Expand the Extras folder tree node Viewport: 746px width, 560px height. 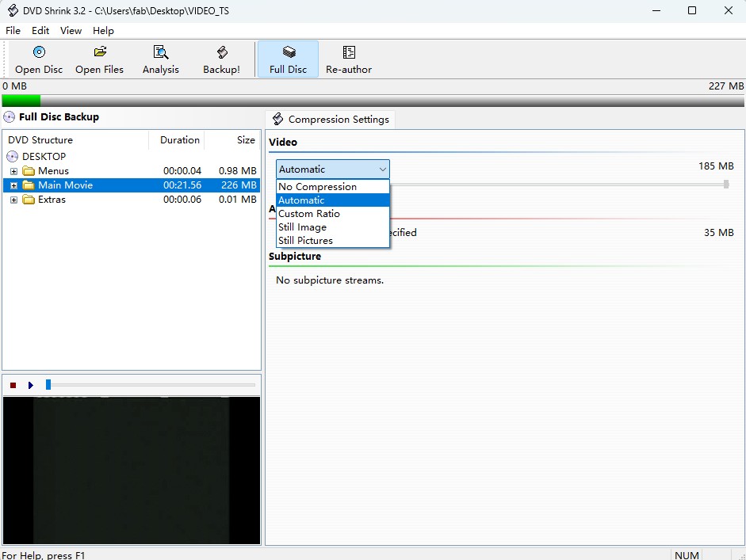[13, 200]
